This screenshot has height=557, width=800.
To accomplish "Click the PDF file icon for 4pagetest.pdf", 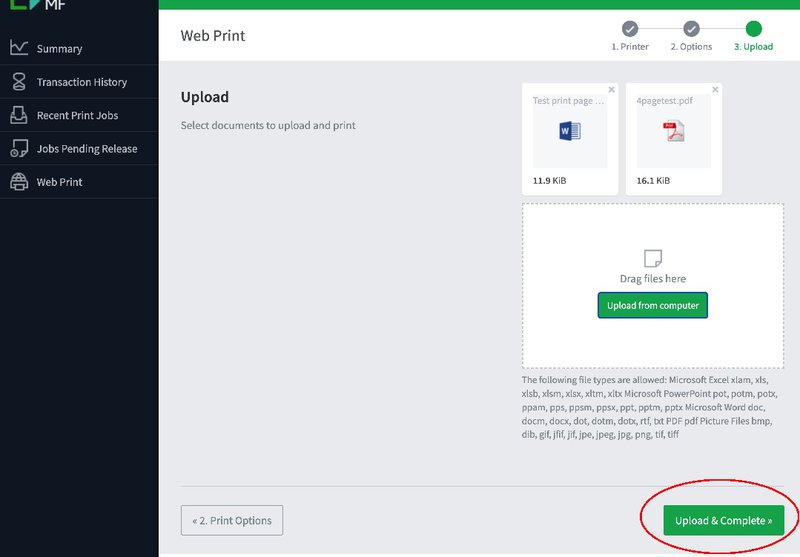I will pyautogui.click(x=673, y=131).
